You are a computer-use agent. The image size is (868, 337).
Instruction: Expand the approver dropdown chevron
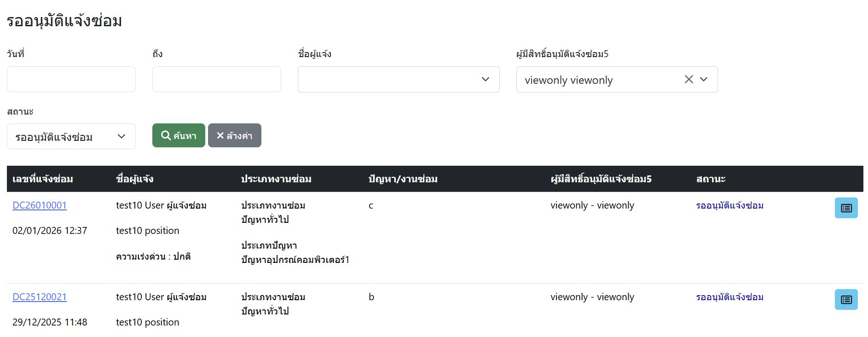point(704,79)
